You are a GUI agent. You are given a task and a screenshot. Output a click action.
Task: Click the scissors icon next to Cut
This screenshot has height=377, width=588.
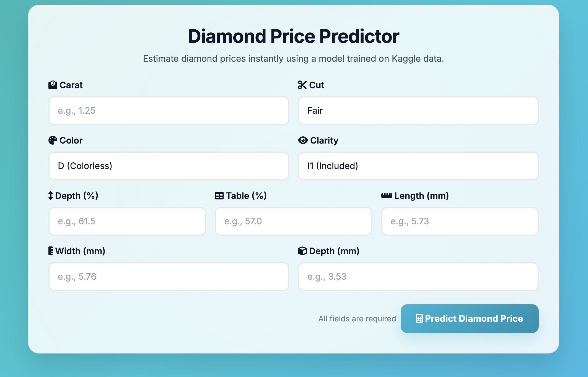click(302, 85)
